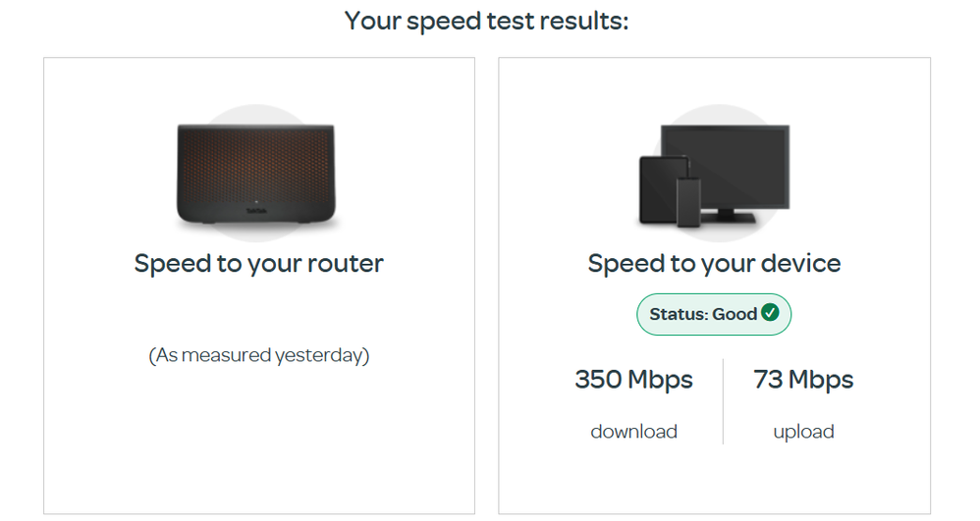Click the divider between download and upload
The height and width of the screenshot is (521, 980).
tap(724, 402)
